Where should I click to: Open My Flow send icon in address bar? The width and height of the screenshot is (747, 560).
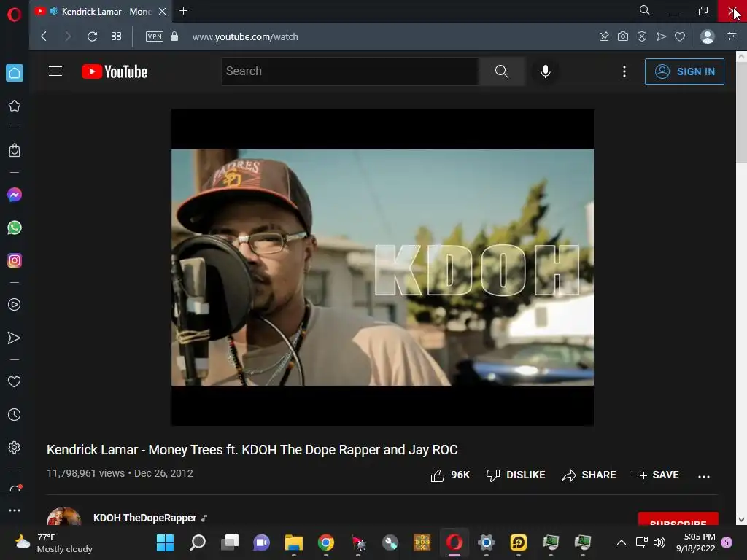(661, 36)
